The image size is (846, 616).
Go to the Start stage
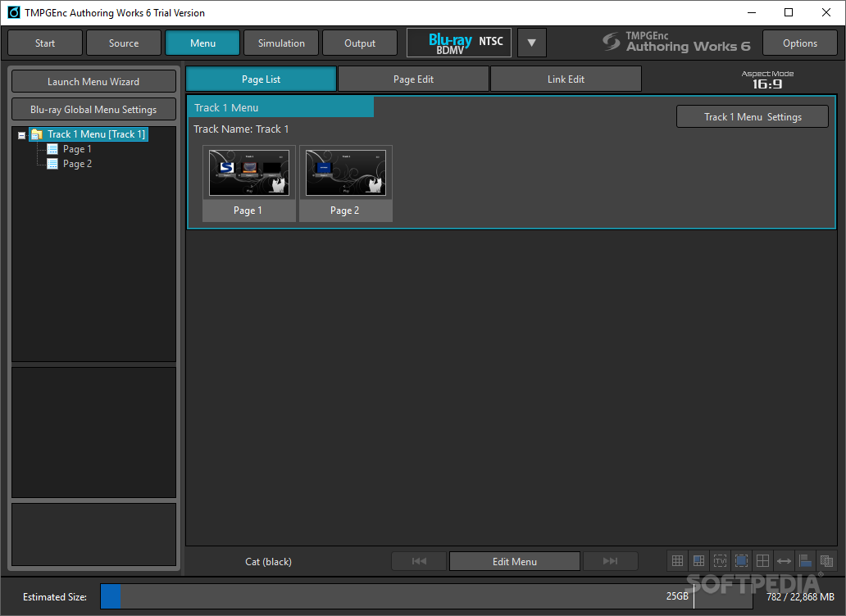click(x=45, y=43)
